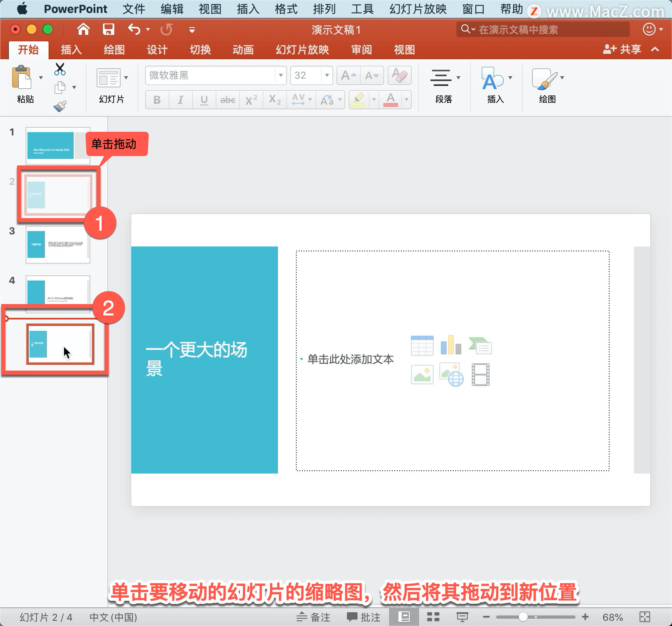This screenshot has width=672, height=626.
Task: Expand the font size dropdown
Action: click(x=327, y=75)
